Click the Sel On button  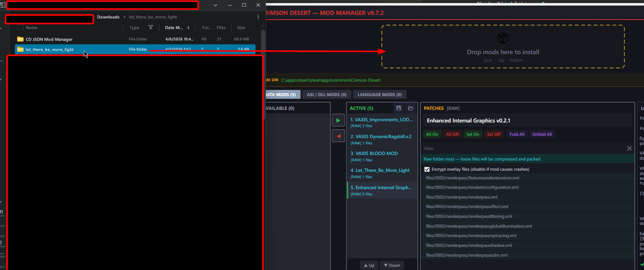point(473,134)
